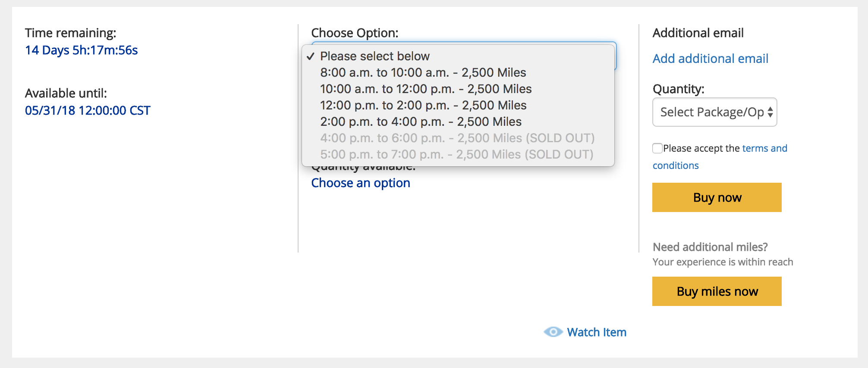The width and height of the screenshot is (868, 368).
Task: Open the Add additional email link
Action: [711, 59]
